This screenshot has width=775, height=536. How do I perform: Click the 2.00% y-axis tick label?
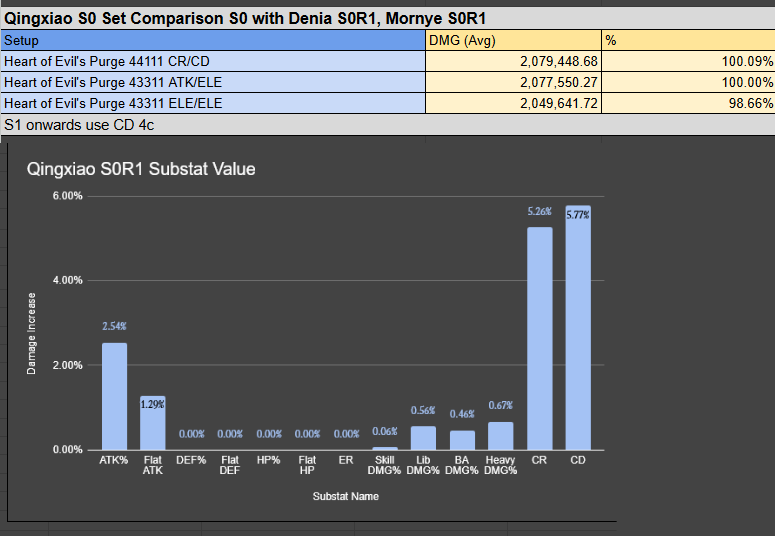pyautogui.click(x=68, y=365)
